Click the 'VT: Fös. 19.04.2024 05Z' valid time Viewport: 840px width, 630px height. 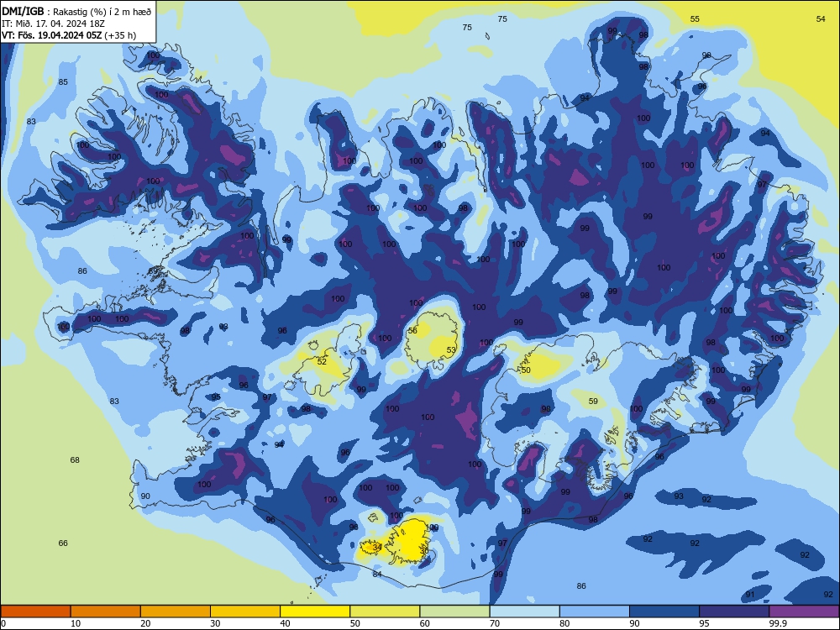(51, 35)
